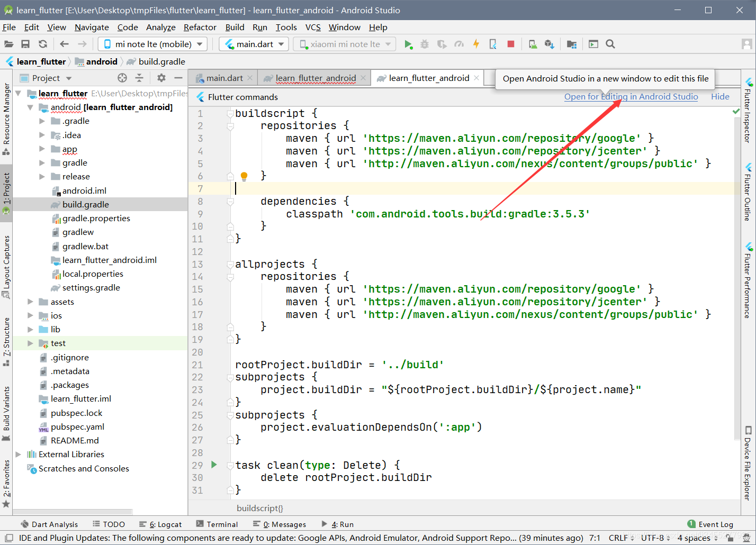
Task: Click the Search Everywhere magnifier icon
Action: pos(610,44)
